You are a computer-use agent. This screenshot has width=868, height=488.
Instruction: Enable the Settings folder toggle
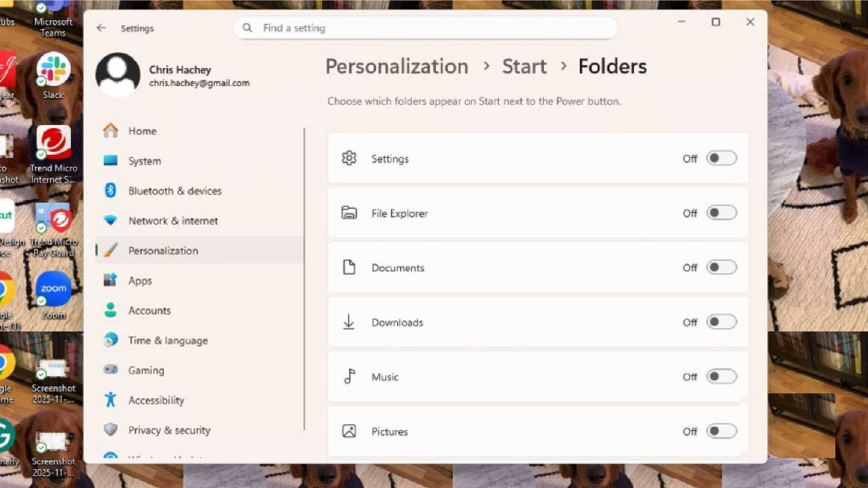721,158
